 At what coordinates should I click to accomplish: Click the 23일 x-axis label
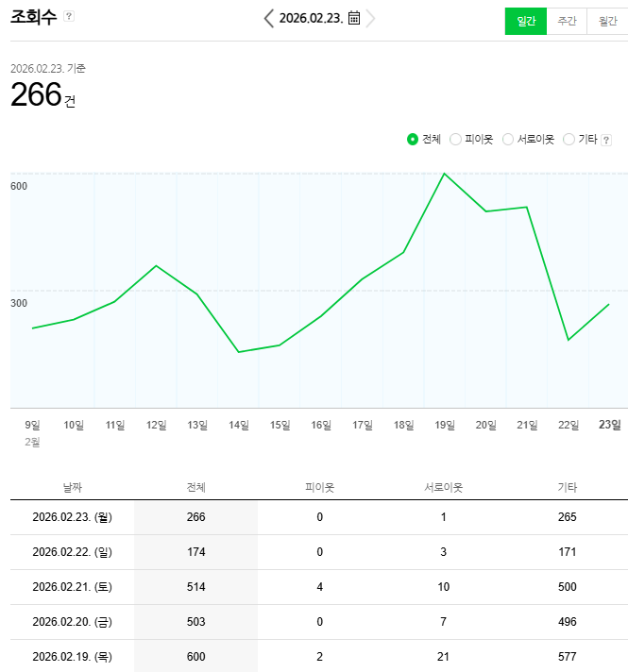(609, 425)
